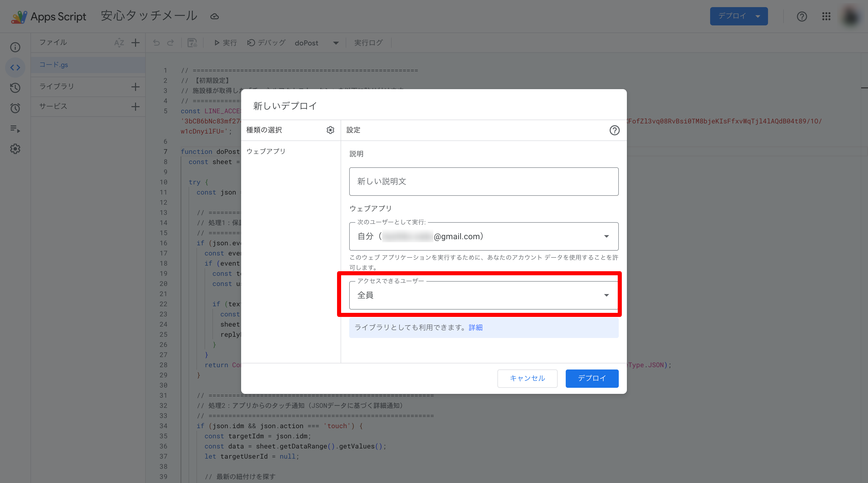Click the redo arrow in editor toolbar

pyautogui.click(x=171, y=43)
